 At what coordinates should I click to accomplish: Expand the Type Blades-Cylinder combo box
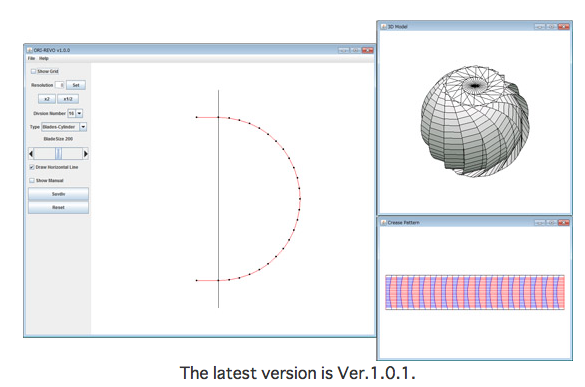(83, 127)
